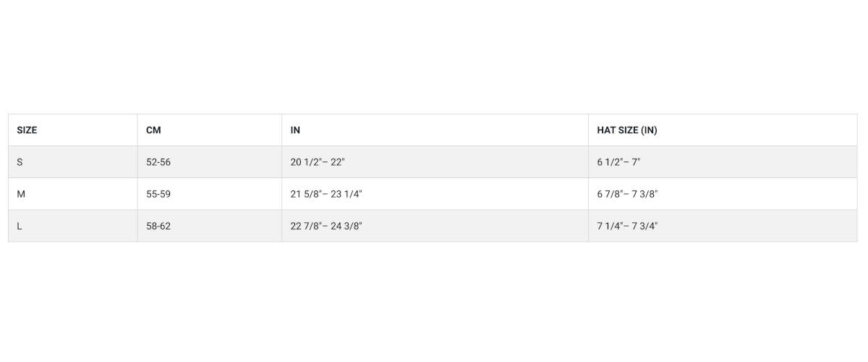
Task: Click hat size 6 1/2"– 7" cell
Action: 618,162
